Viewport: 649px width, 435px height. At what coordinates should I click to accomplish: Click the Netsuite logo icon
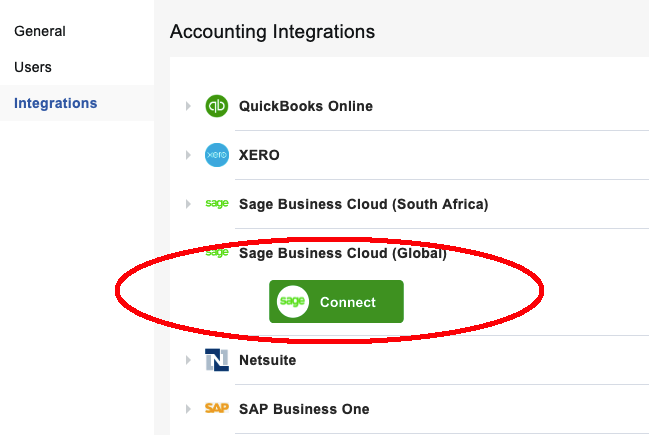[217, 360]
